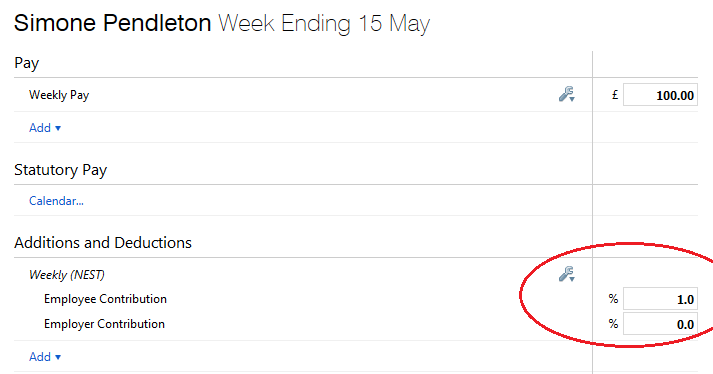Select the Weekly (NEST) pension row label
The height and width of the screenshot is (374, 713).
67,275
